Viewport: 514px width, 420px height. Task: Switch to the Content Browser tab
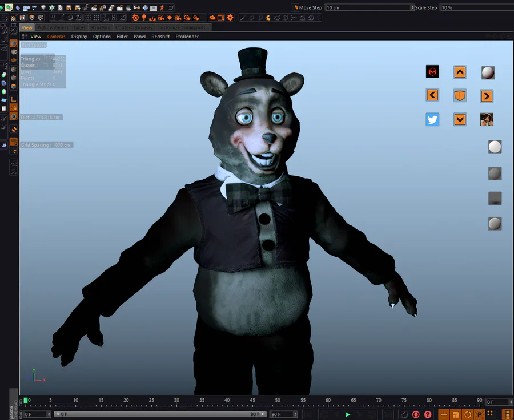134,27
